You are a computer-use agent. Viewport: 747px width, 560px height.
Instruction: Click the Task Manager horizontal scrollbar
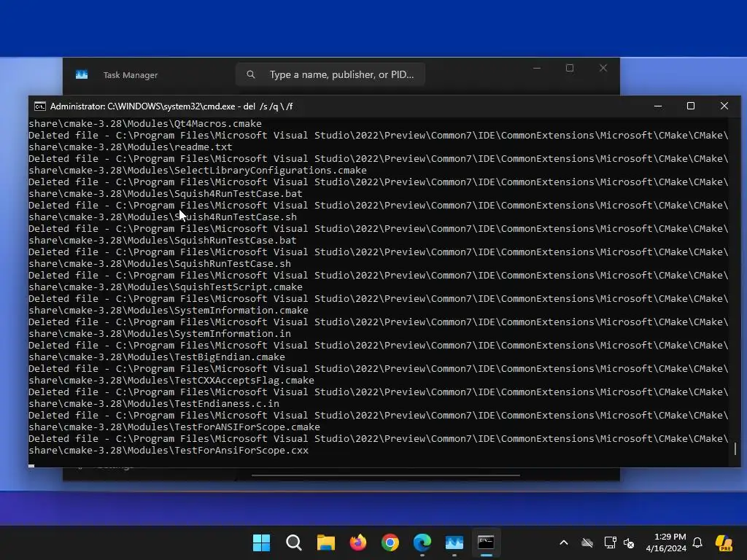pos(385,475)
